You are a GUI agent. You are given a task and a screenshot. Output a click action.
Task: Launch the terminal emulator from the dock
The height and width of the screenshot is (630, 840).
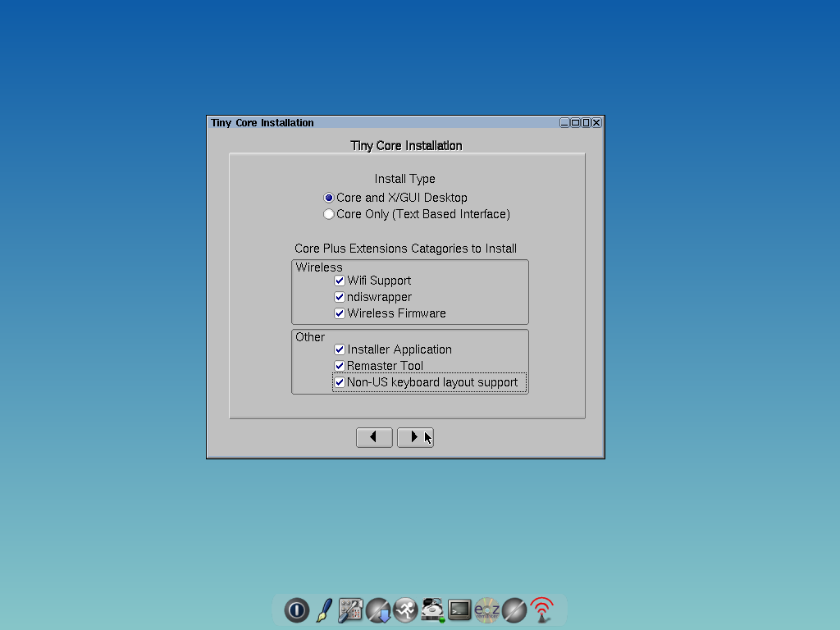click(x=459, y=610)
